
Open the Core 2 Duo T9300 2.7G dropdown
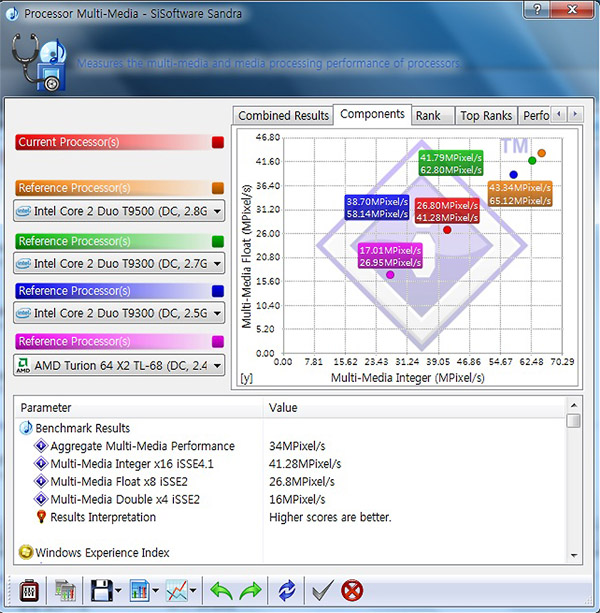click(119, 263)
